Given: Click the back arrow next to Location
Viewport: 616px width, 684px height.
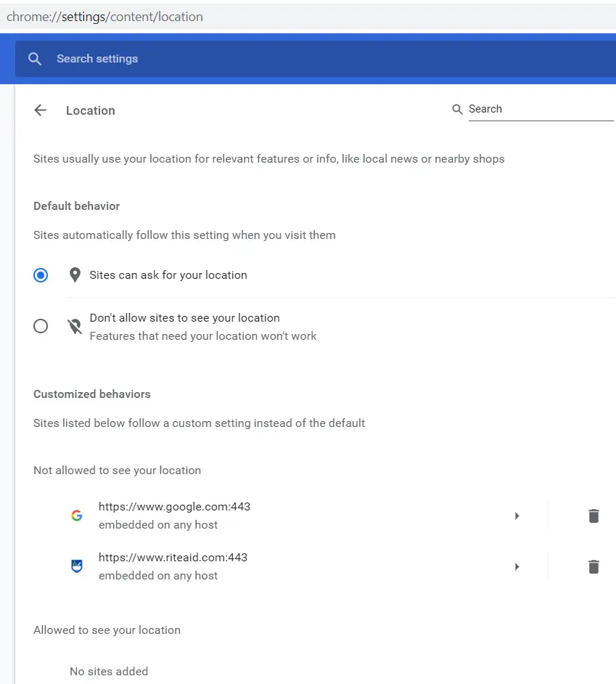Looking at the screenshot, I should (x=40, y=110).
